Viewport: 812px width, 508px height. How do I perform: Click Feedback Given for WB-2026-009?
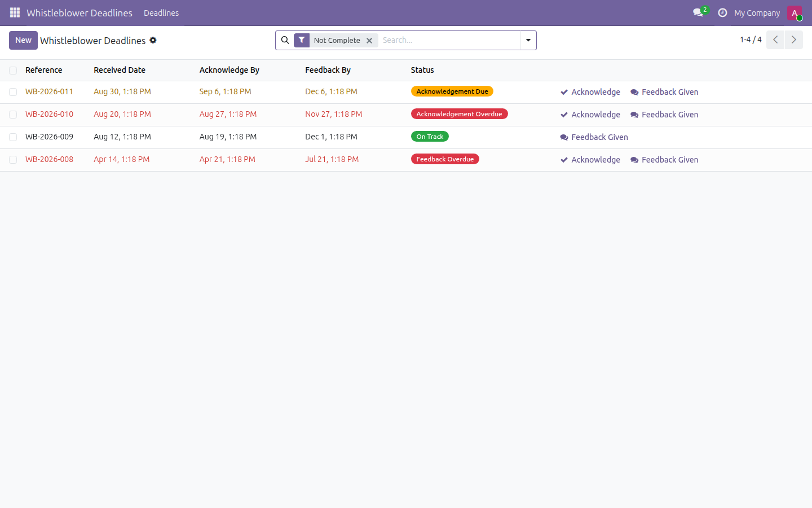point(594,137)
